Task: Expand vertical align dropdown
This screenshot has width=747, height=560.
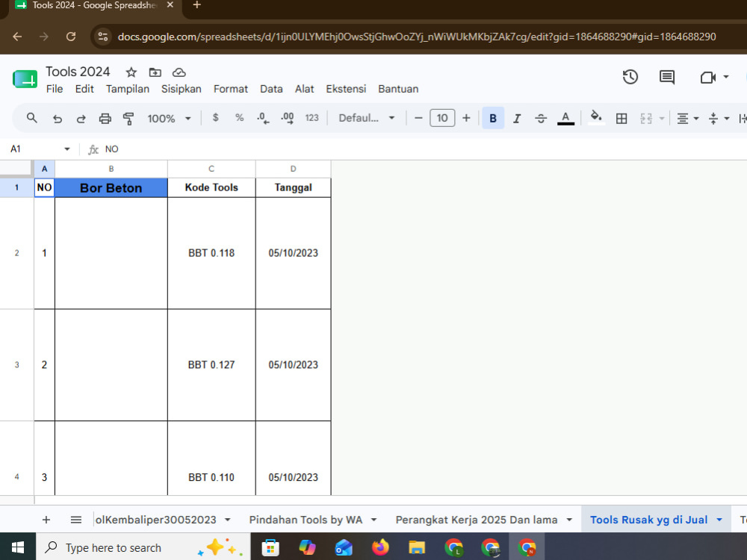Action: tap(727, 119)
